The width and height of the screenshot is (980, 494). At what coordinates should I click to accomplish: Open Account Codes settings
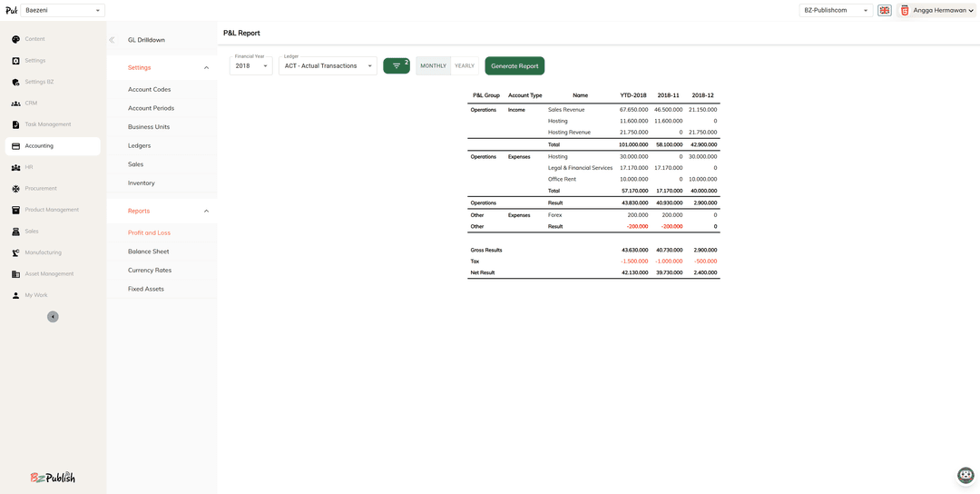click(149, 90)
